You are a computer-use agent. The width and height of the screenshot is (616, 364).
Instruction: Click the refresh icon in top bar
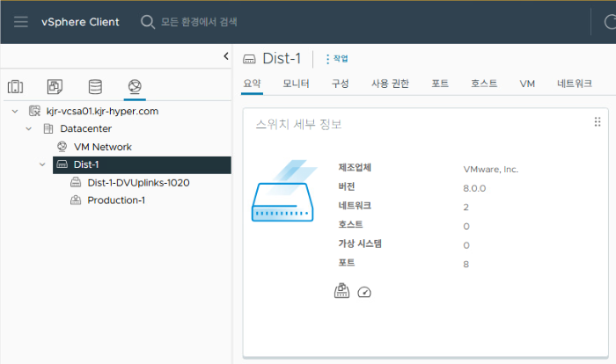pyautogui.click(x=610, y=22)
